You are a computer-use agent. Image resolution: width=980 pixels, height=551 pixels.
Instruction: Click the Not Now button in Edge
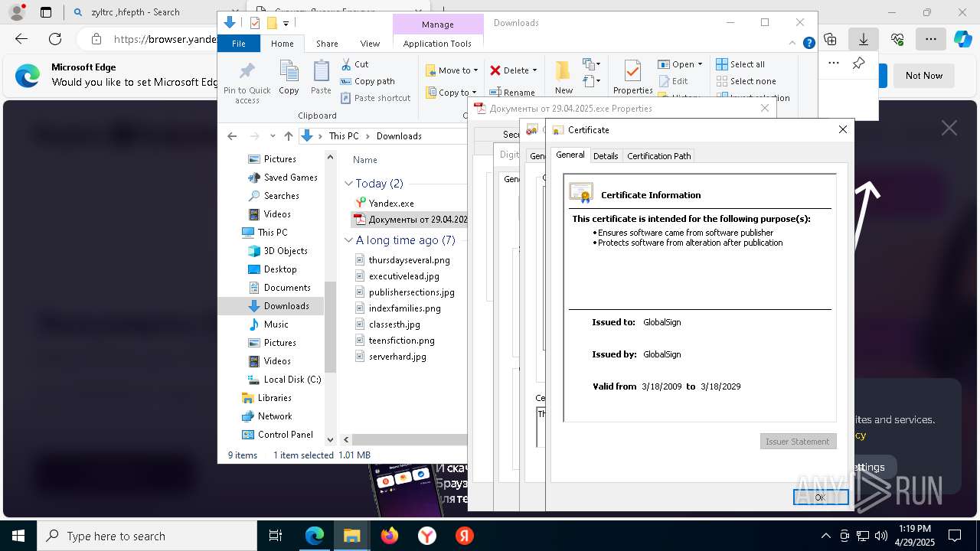924,75
